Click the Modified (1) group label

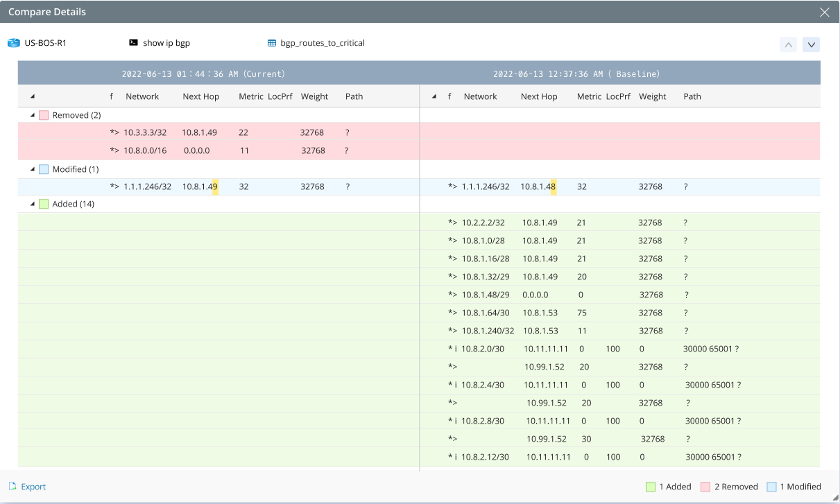pos(76,169)
